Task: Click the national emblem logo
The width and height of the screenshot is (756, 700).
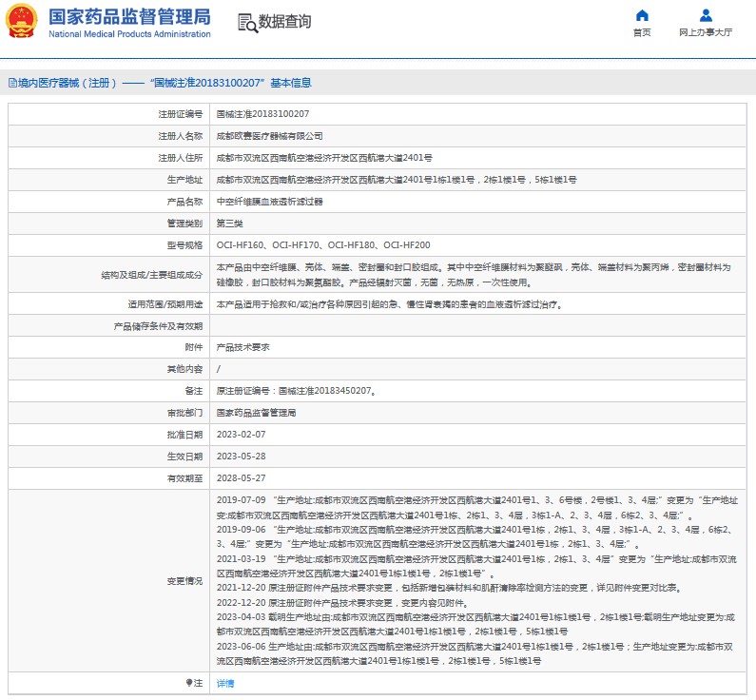Action: coord(22,22)
